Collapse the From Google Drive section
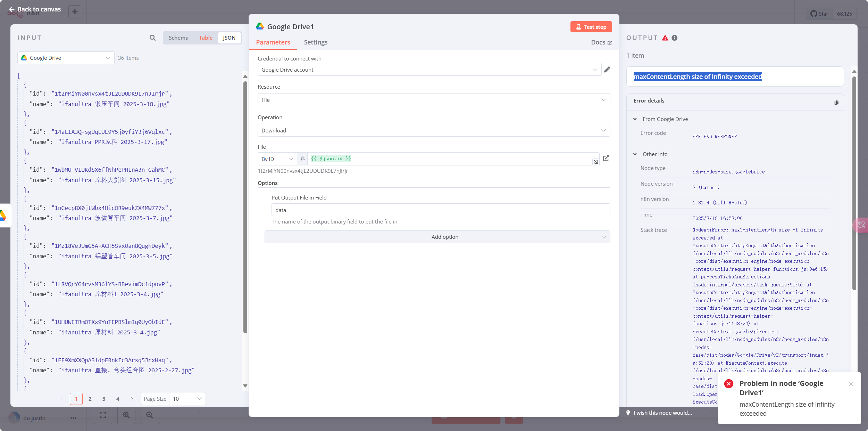 [x=635, y=119]
